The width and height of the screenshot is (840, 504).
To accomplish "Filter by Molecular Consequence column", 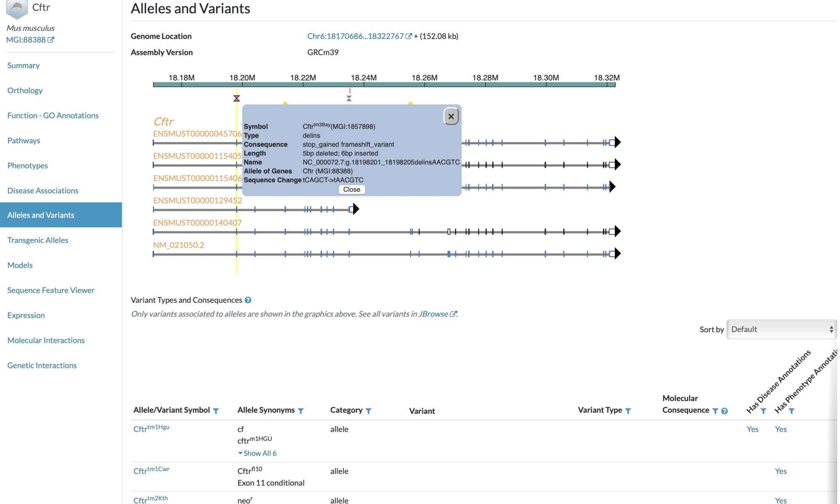I will (x=715, y=411).
